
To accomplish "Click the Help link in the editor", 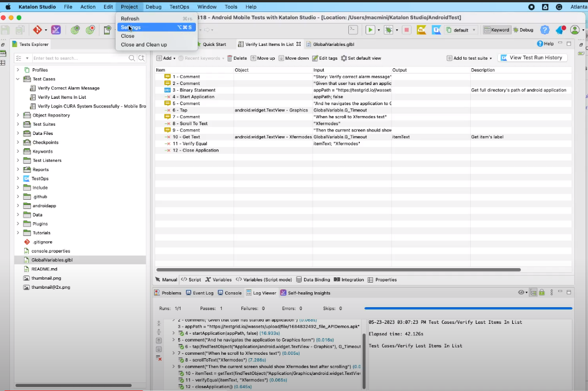I will 545,44.
